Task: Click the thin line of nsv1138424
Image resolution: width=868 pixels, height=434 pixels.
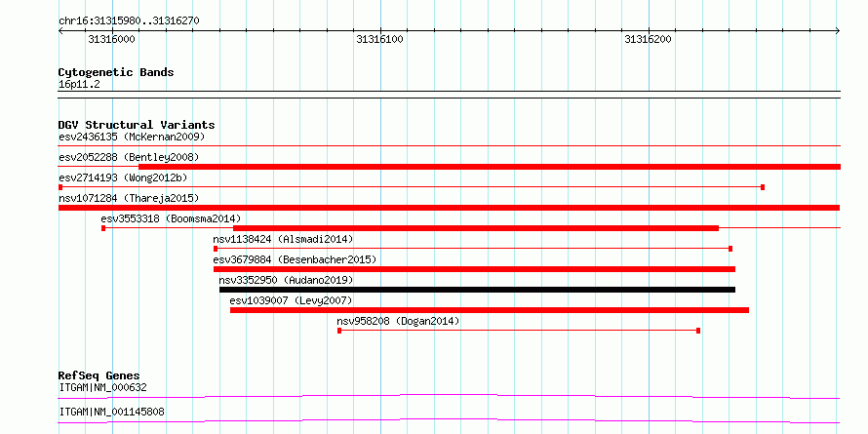Action: [x=473, y=249]
